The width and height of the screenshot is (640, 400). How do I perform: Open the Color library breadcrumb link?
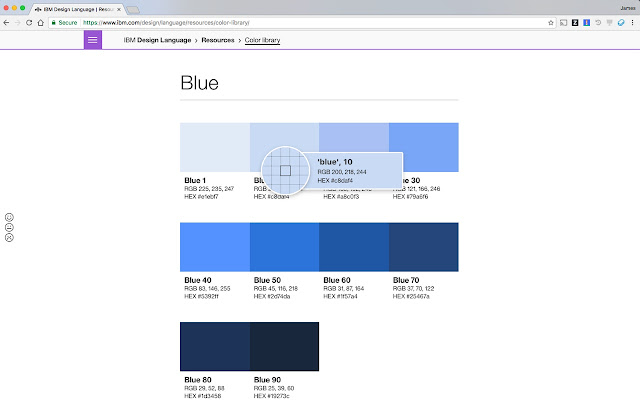262,40
